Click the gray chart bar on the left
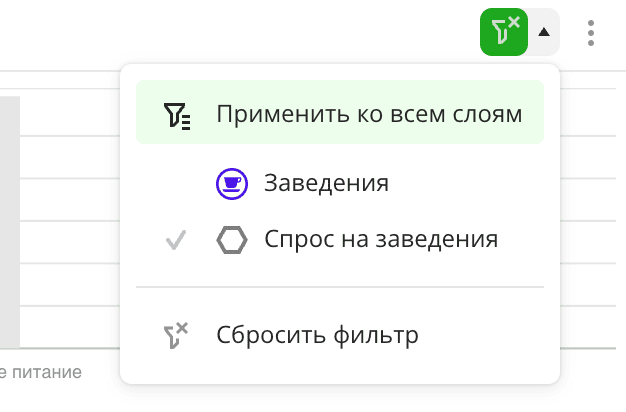This screenshot has height=412, width=626. click(x=9, y=220)
